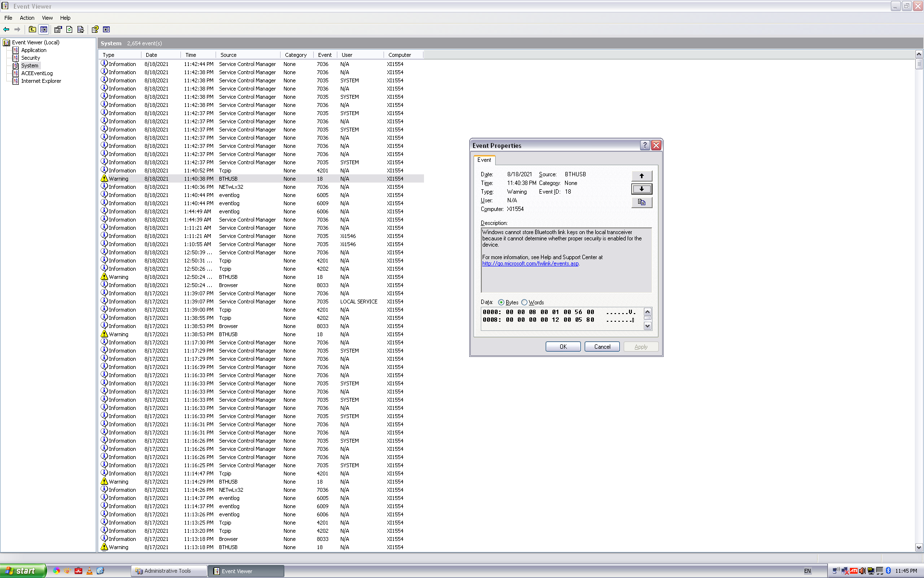Toggle the Show/Hide Console Tree icon
Screen dimensions: 924x578
[44, 29]
